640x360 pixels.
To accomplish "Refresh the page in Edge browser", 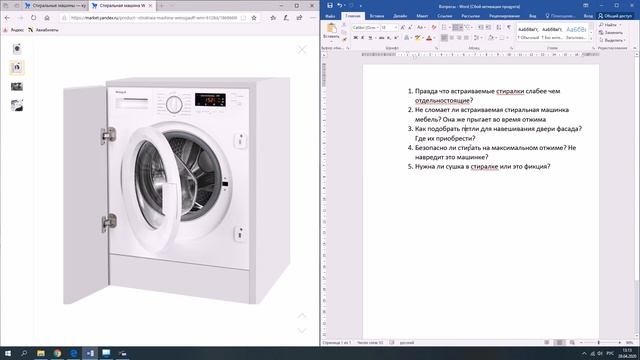I will (x=33, y=18).
